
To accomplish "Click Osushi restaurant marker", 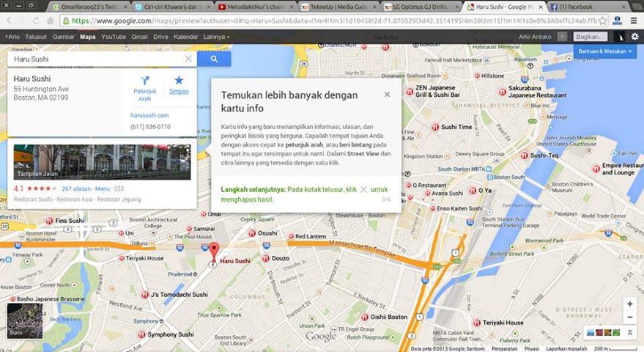I will coord(252,233).
